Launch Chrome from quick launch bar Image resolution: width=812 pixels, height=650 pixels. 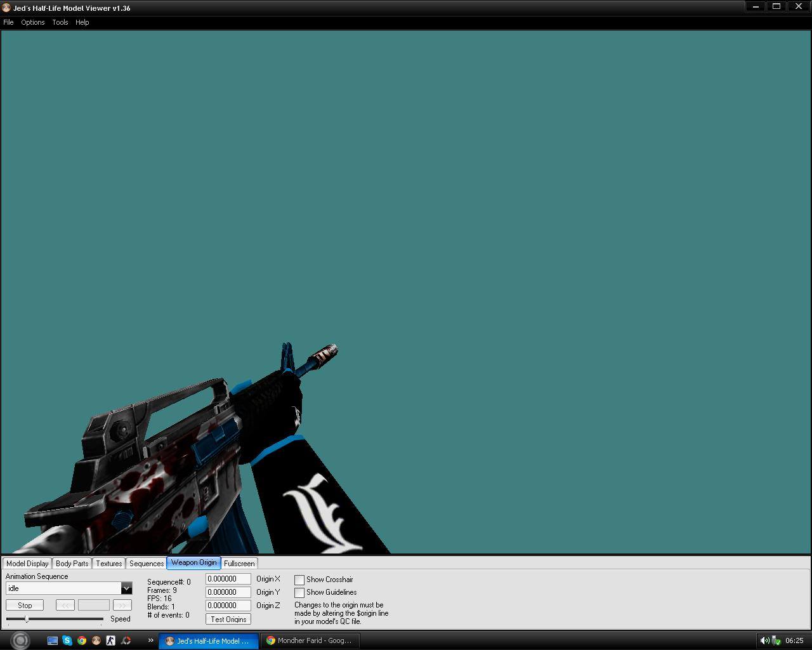(x=82, y=640)
